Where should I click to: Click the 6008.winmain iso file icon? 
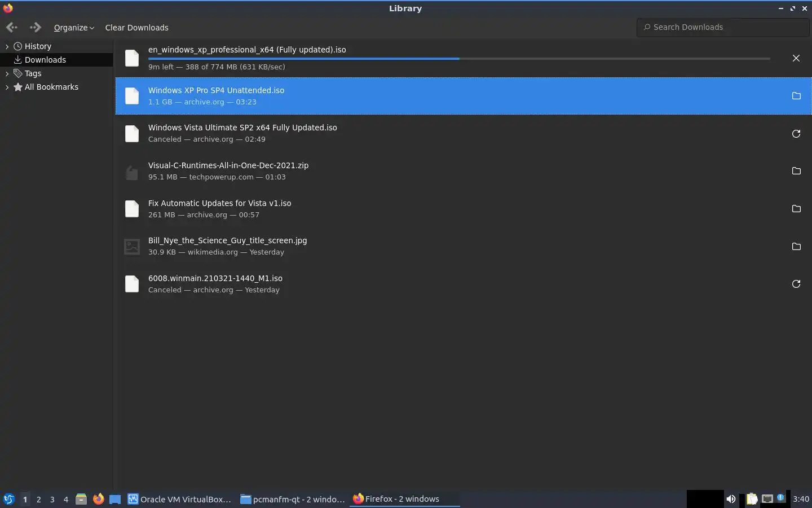point(132,284)
